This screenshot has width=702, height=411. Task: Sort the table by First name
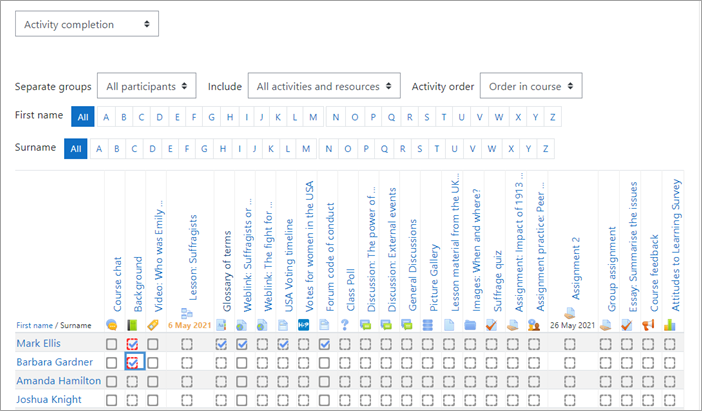tap(34, 326)
